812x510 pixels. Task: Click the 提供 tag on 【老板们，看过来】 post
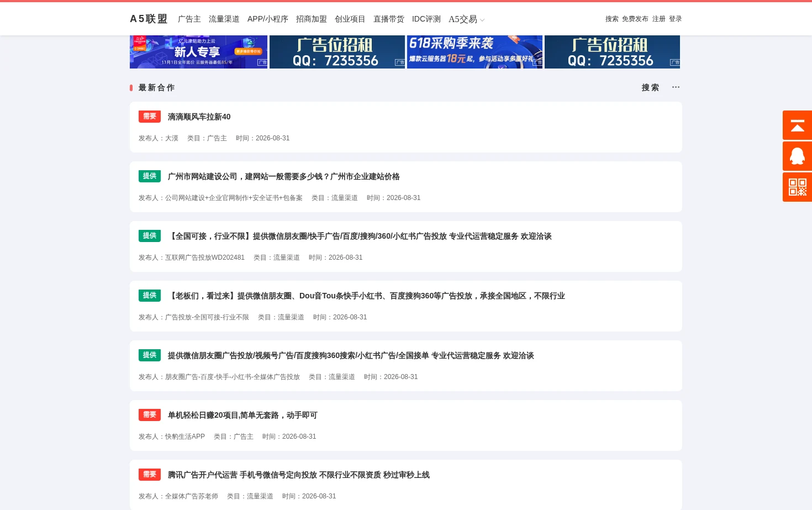tap(150, 296)
